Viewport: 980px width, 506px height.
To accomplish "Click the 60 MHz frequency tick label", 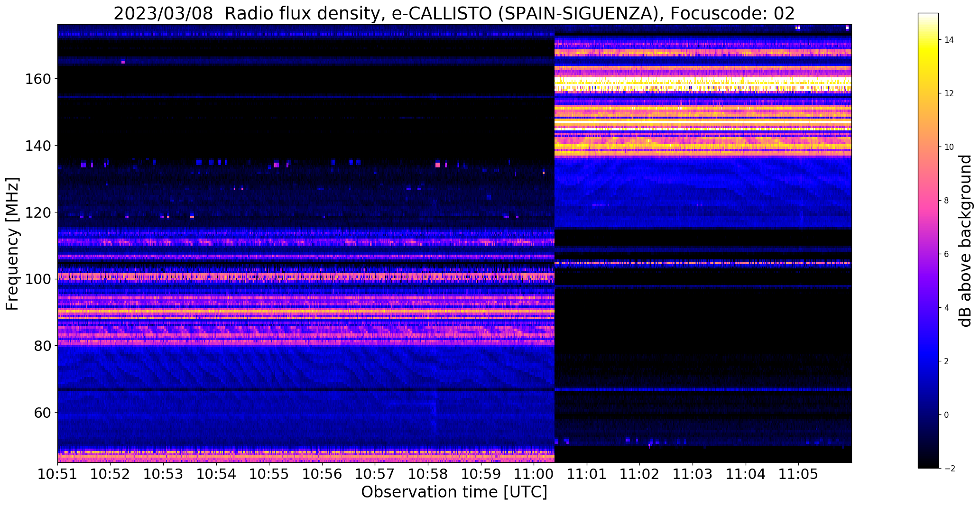I will [42, 413].
